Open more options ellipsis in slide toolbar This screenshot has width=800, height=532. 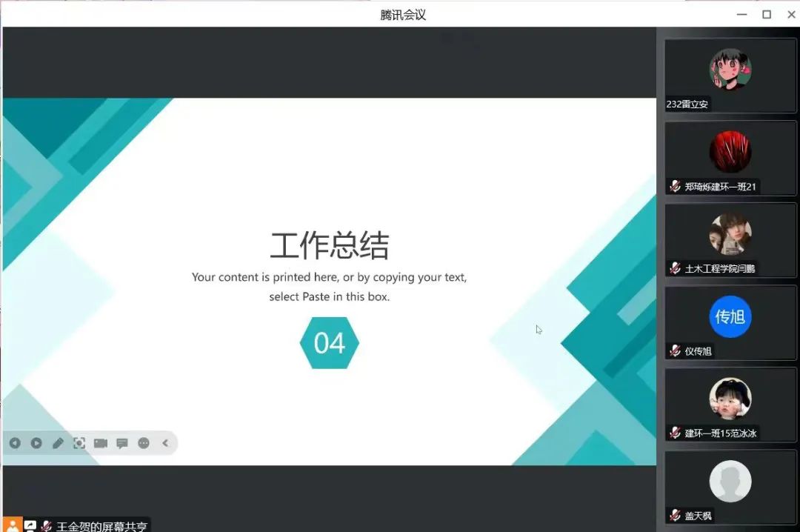coord(144,443)
